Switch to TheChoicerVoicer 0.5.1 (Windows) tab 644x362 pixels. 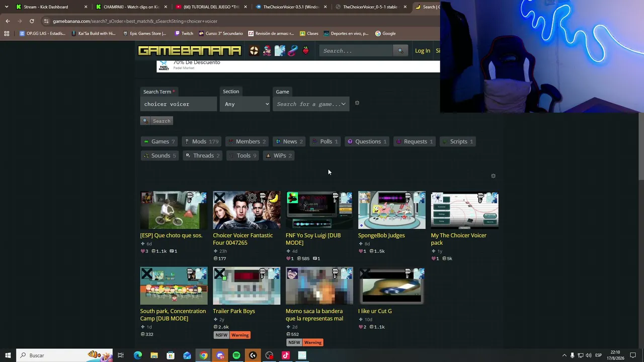292,7
